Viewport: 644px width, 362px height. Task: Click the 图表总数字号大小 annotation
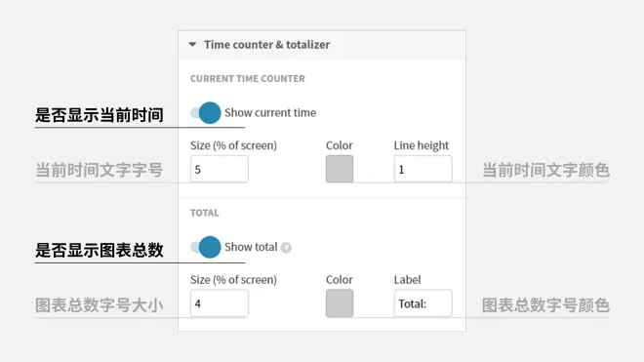(x=100, y=305)
